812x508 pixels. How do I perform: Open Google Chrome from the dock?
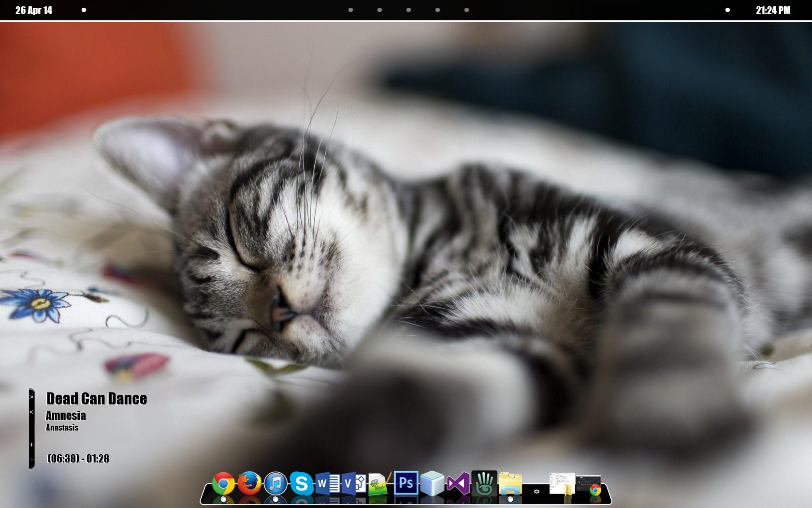point(223,484)
